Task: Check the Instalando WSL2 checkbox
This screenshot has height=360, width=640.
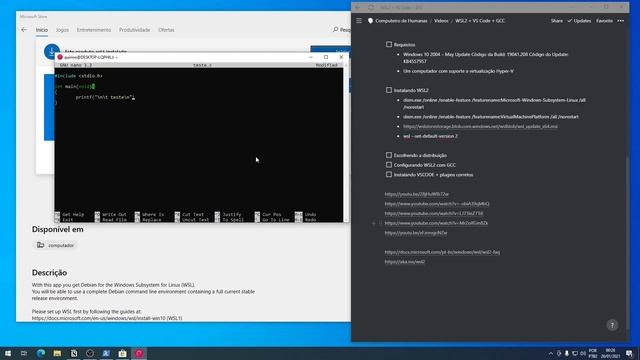Action: pyautogui.click(x=389, y=90)
